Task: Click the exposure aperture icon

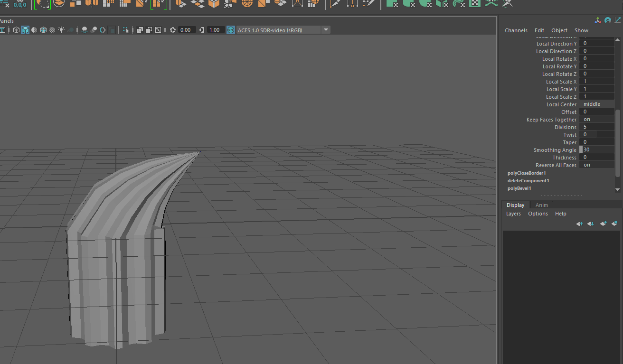Action: point(173,30)
